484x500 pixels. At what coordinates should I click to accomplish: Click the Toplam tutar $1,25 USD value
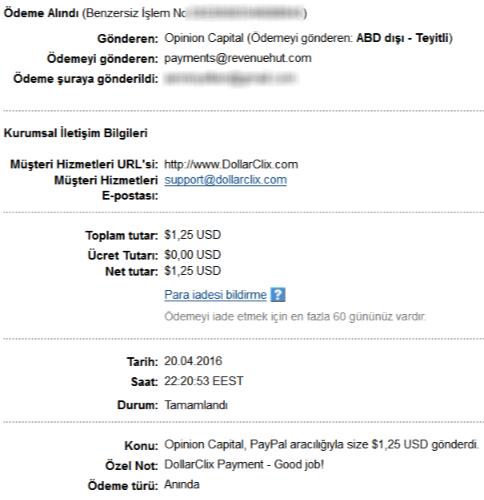[x=192, y=235]
